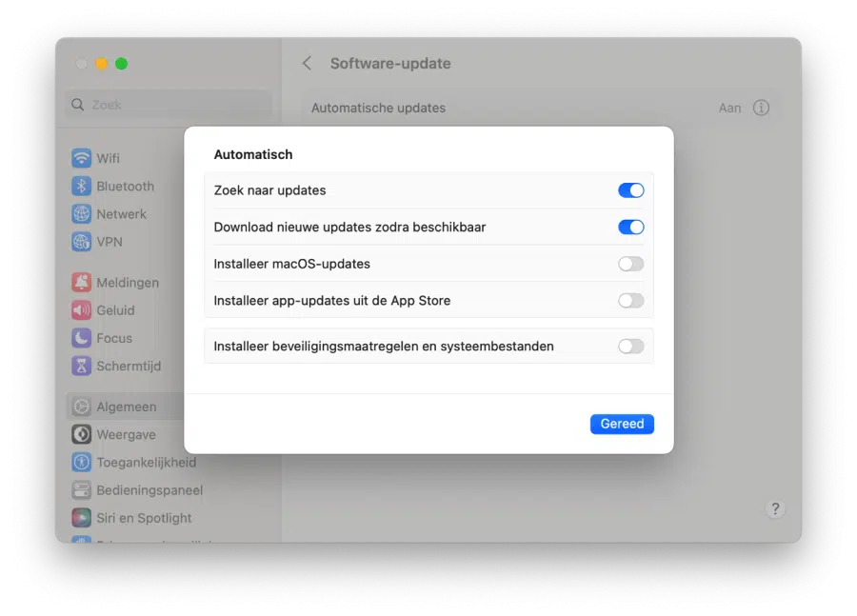Viewport: 857px width, 616px height.
Task: Enable Installeer app-updates uit de App Store
Action: tap(630, 300)
